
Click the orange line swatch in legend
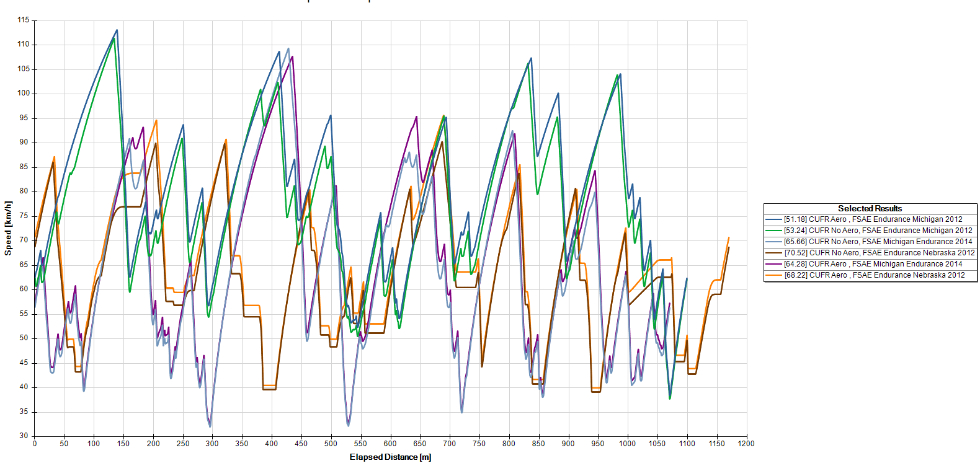tap(773, 275)
